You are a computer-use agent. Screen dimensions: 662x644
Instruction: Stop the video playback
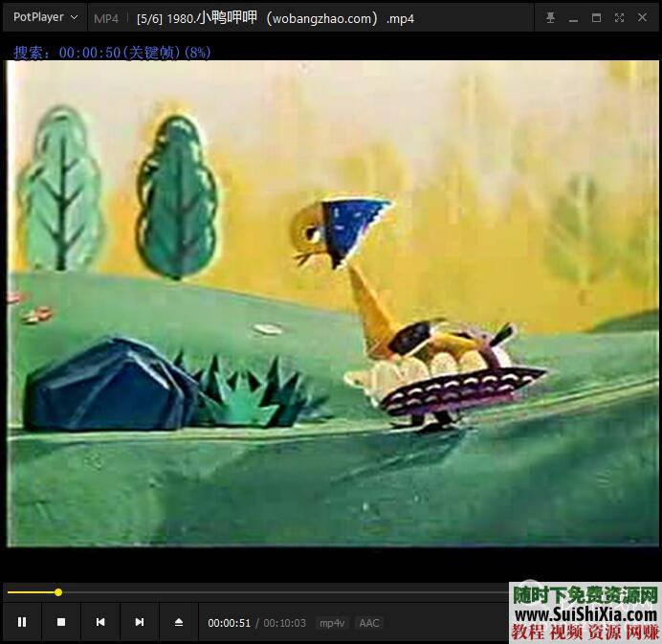coord(61,622)
